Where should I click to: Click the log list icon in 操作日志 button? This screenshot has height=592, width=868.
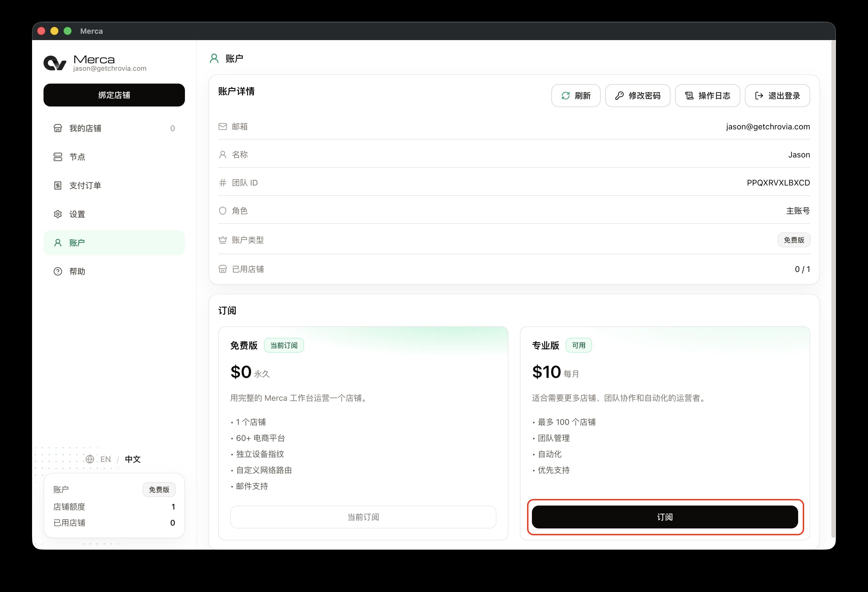pyautogui.click(x=689, y=96)
